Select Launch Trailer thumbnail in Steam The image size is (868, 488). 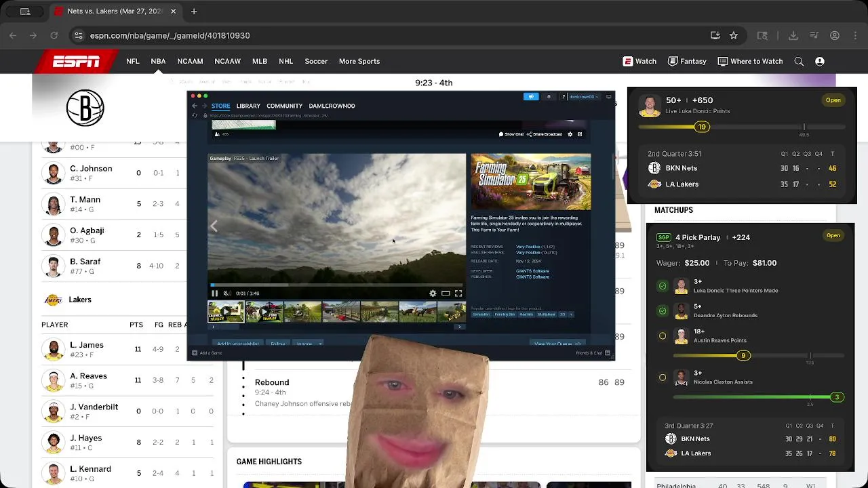[x=226, y=312]
